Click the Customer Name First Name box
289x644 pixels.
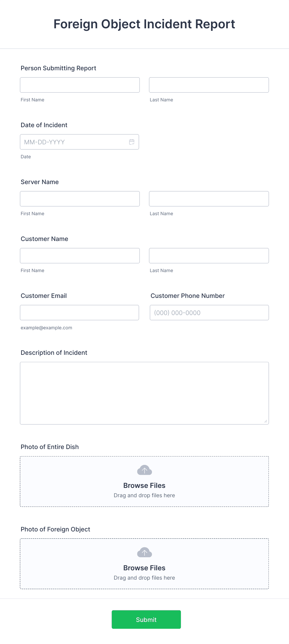pos(80,255)
